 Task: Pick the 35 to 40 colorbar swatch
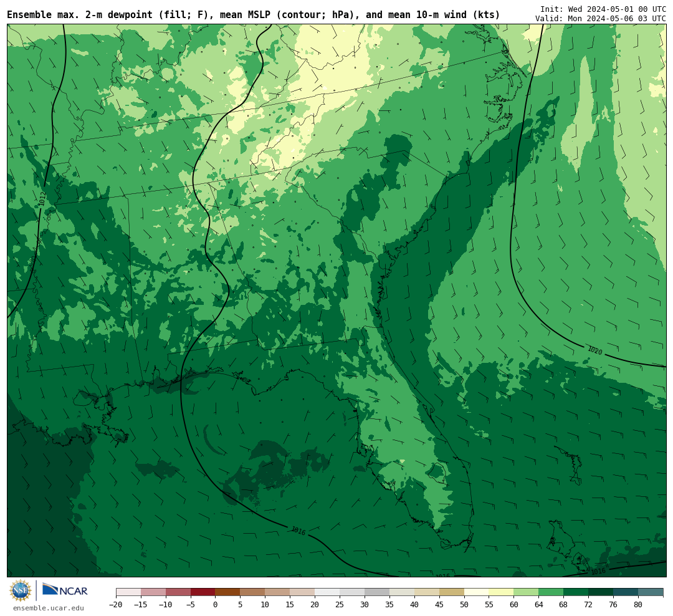pyautogui.click(x=402, y=592)
